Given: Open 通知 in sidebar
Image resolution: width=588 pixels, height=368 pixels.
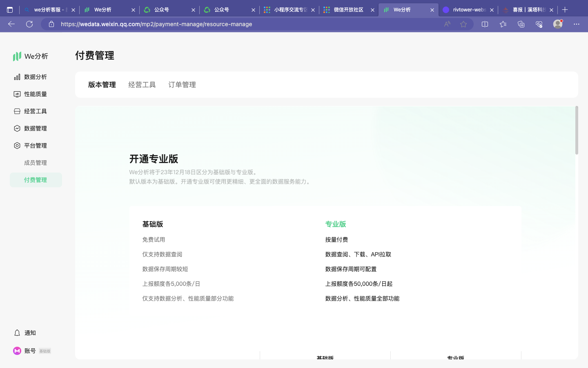Looking at the screenshot, I should [30, 333].
